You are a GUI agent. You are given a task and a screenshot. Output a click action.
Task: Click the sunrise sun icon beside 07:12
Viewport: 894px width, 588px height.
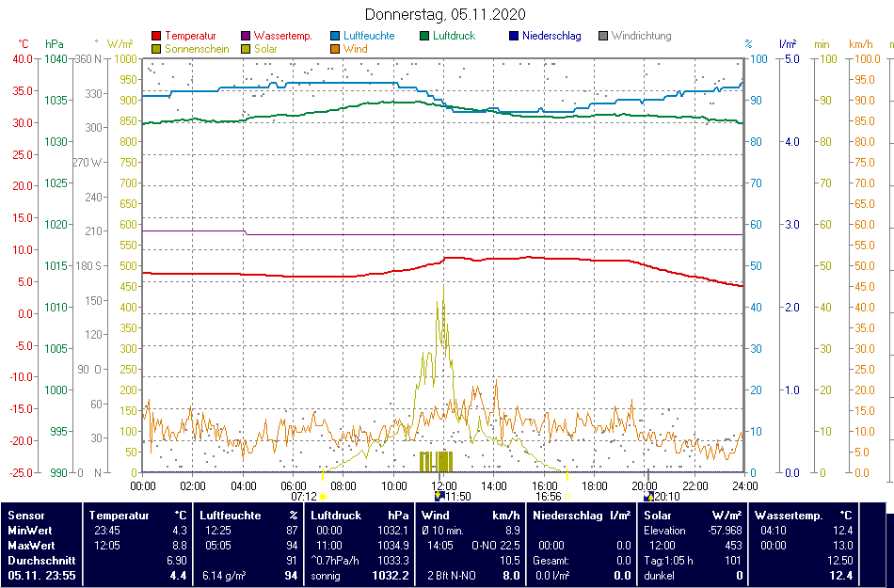point(324,497)
